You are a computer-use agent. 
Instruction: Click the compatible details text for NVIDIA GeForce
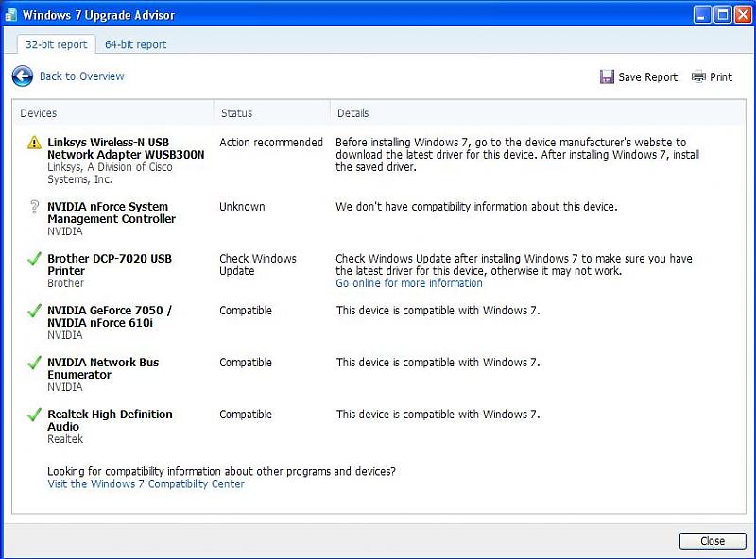click(438, 311)
